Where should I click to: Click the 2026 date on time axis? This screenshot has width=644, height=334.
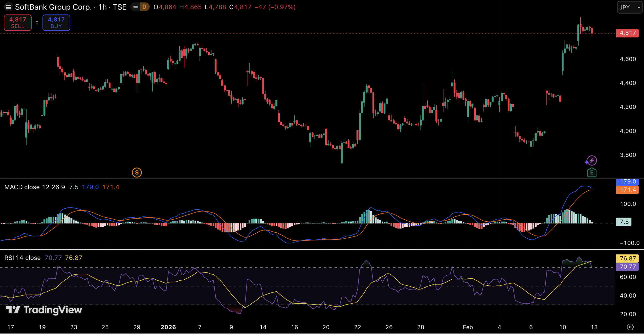tap(168, 327)
